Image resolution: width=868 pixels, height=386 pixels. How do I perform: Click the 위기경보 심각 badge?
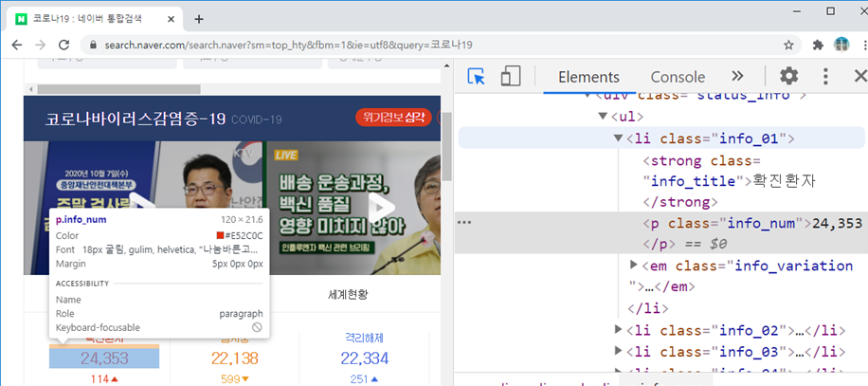[x=393, y=118]
